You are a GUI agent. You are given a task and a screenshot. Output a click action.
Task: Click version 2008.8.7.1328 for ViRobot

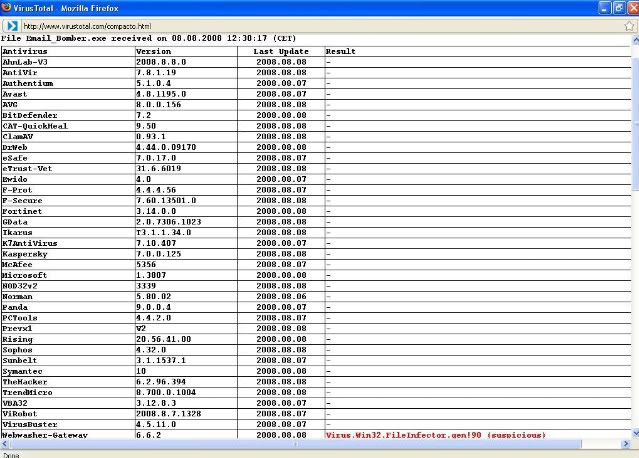169,414
